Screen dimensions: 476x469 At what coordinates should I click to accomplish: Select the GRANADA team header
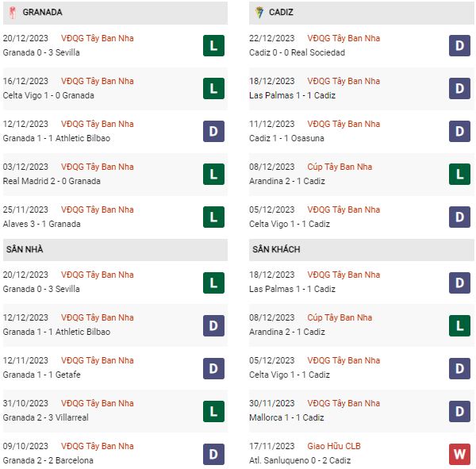pos(43,13)
